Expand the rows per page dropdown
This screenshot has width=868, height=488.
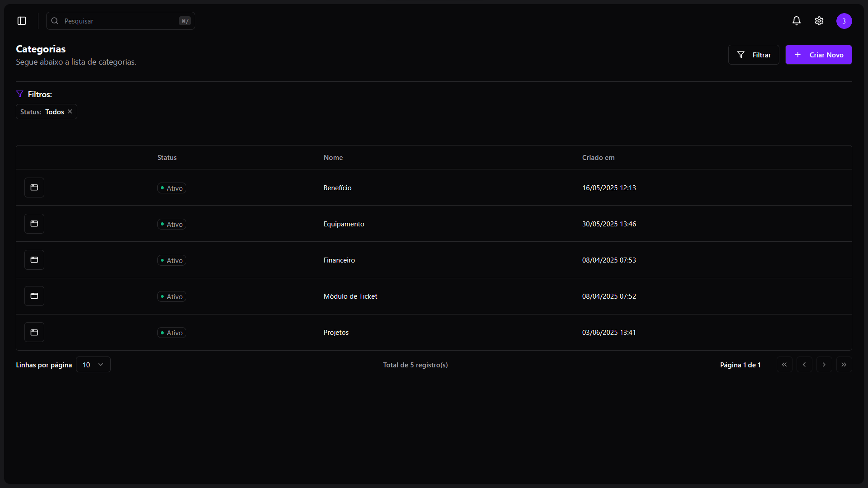tap(93, 365)
